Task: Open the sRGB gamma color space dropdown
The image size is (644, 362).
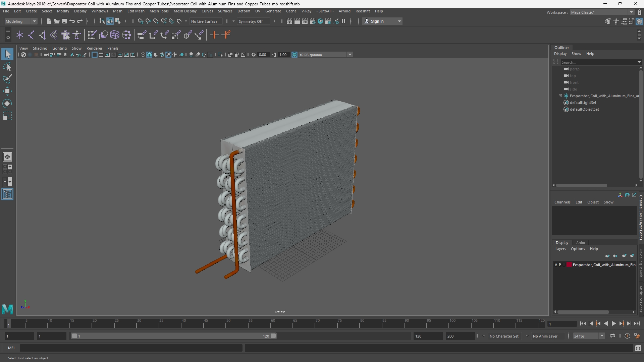Action: tap(325, 55)
